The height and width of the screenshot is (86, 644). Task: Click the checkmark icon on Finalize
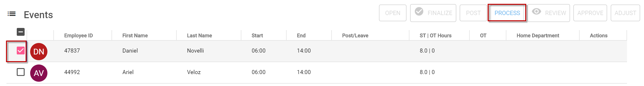[419, 11]
